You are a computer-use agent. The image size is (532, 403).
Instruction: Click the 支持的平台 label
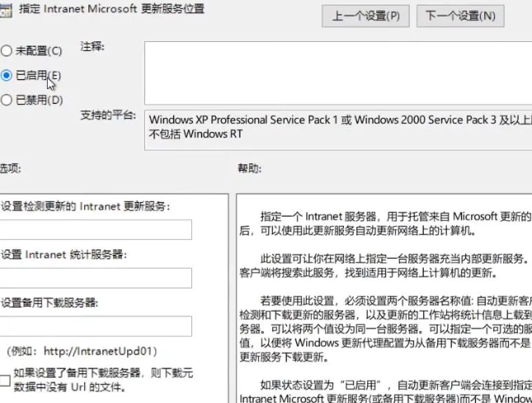coord(108,115)
